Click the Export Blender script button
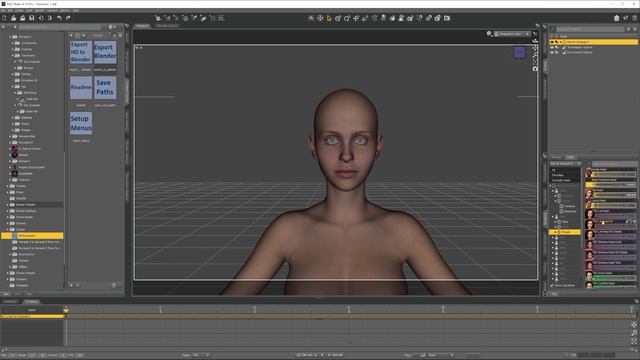This screenshot has height=360, width=640. point(105,52)
